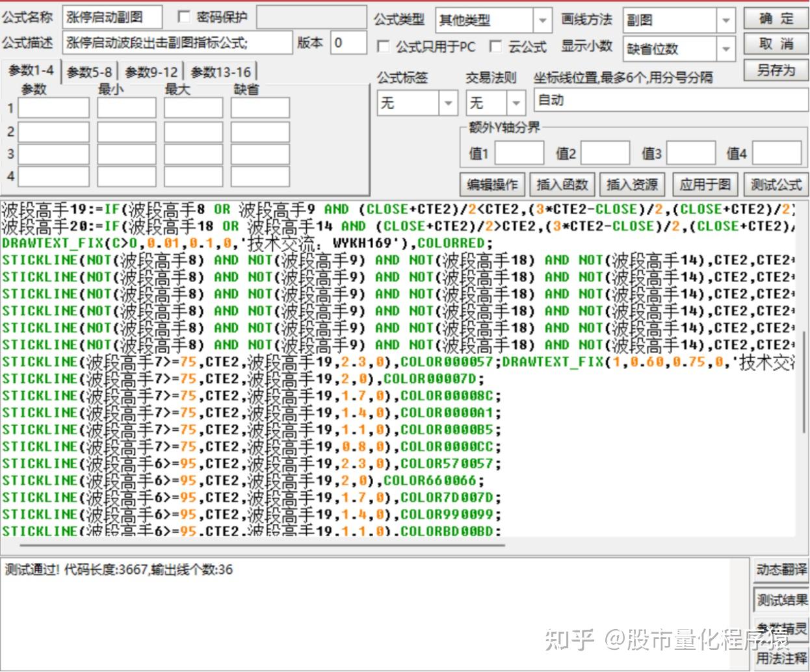Toggle 公式只用于PC checkbox
Image resolution: width=810 pixels, height=672 pixels.
coord(384,47)
